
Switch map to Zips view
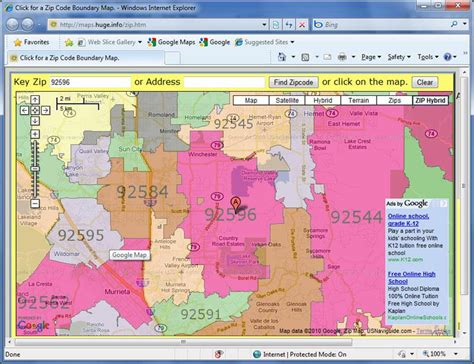pos(394,100)
